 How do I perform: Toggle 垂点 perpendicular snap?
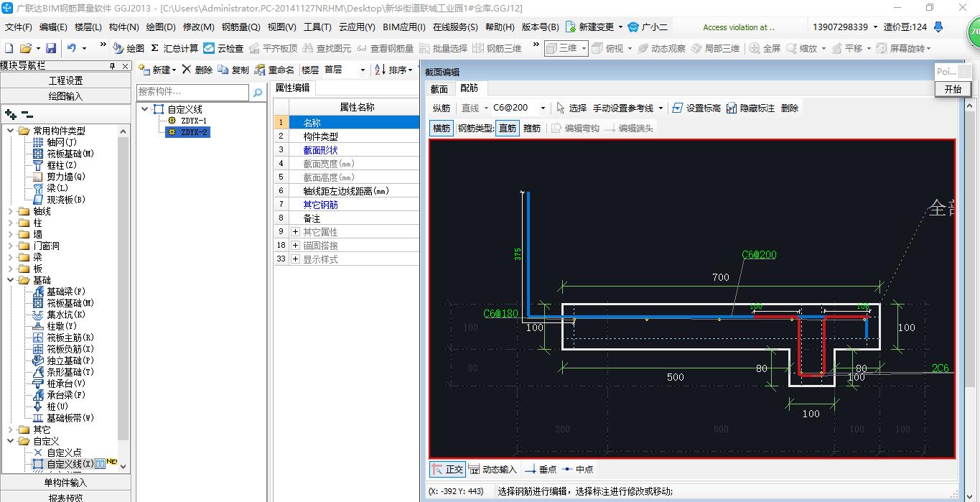(541, 469)
